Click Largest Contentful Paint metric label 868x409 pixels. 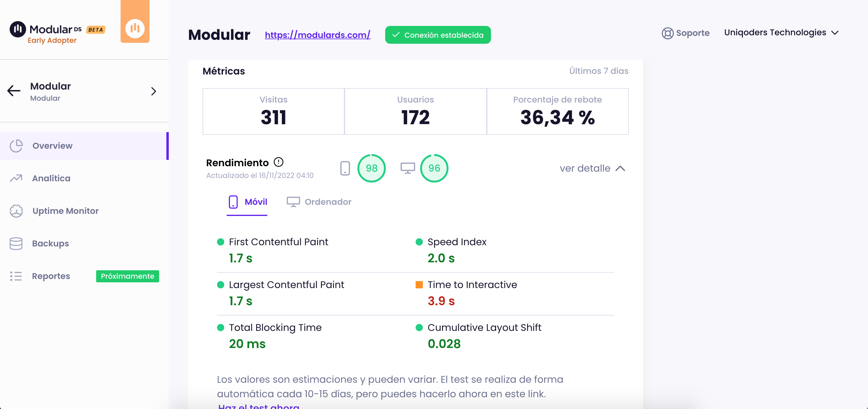tap(286, 284)
